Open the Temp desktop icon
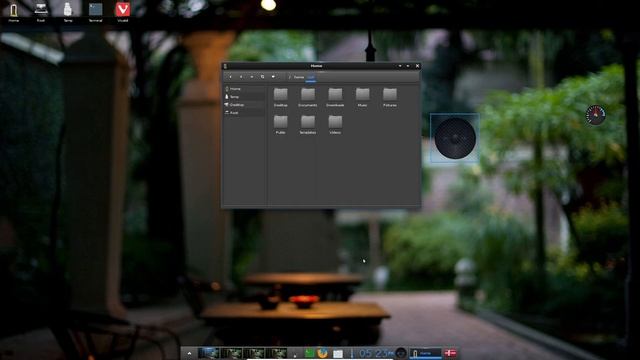 pyautogui.click(x=68, y=11)
